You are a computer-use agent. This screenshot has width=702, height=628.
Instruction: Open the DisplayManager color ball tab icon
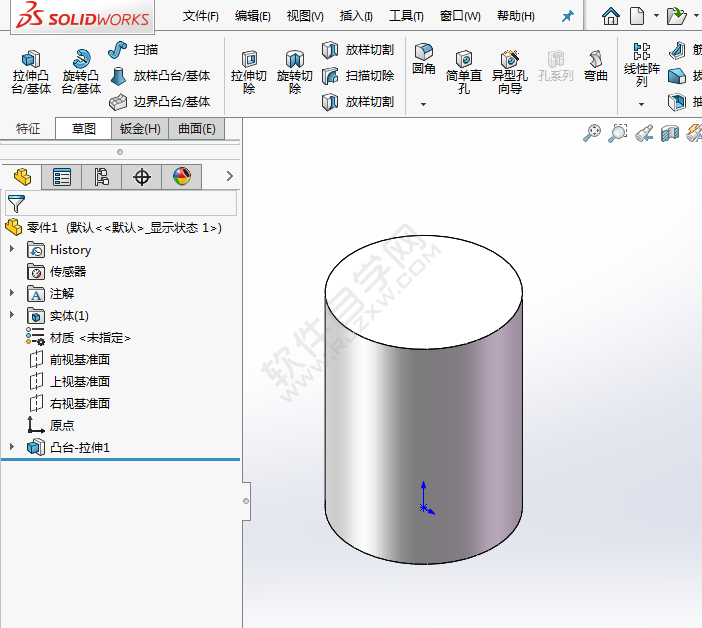coord(182,177)
